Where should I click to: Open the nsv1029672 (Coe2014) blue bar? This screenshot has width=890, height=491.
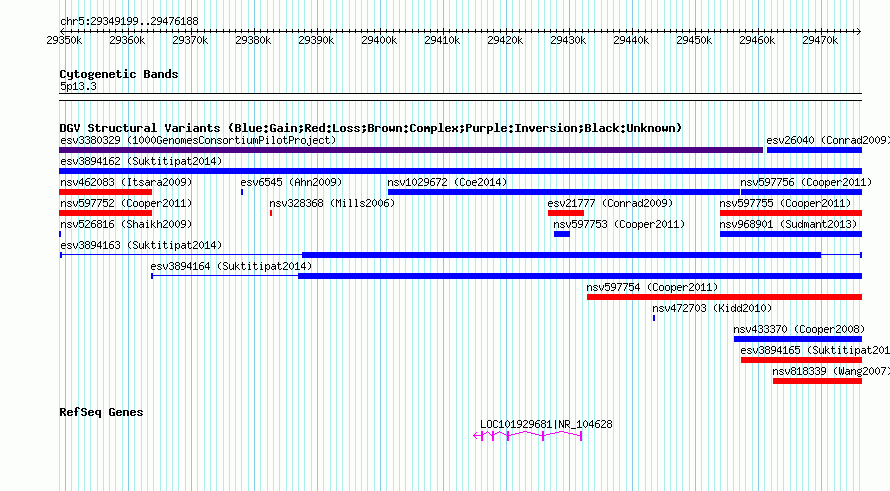(x=564, y=192)
